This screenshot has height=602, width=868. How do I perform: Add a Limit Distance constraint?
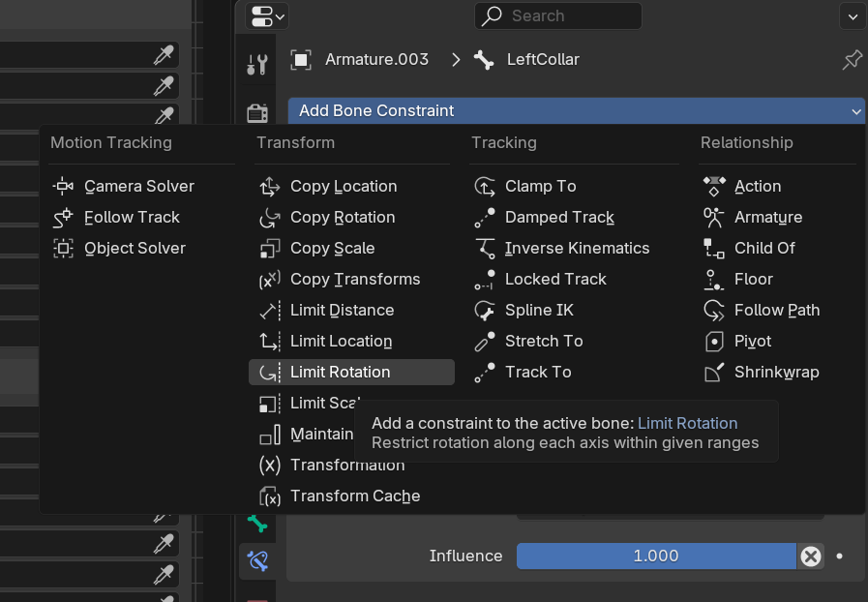tap(351, 310)
